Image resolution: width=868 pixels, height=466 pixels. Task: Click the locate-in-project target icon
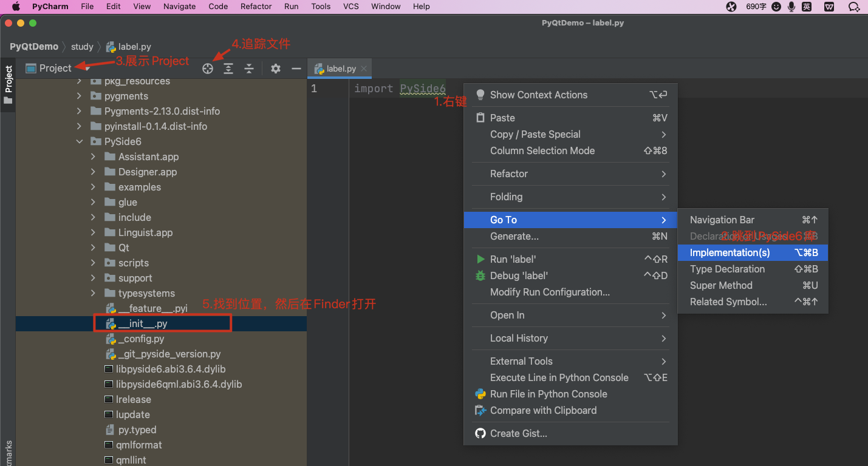[208, 69]
